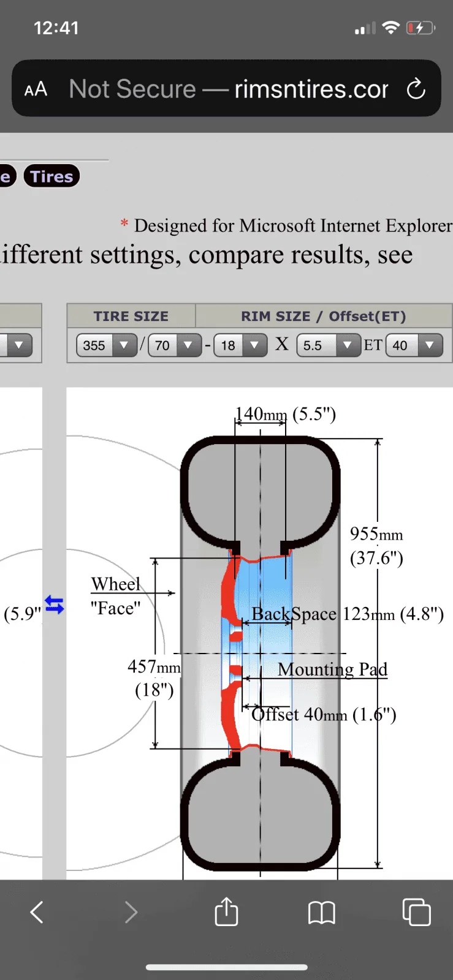The width and height of the screenshot is (453, 980).
Task: Click the Wheel "Face" label
Action: point(116,596)
